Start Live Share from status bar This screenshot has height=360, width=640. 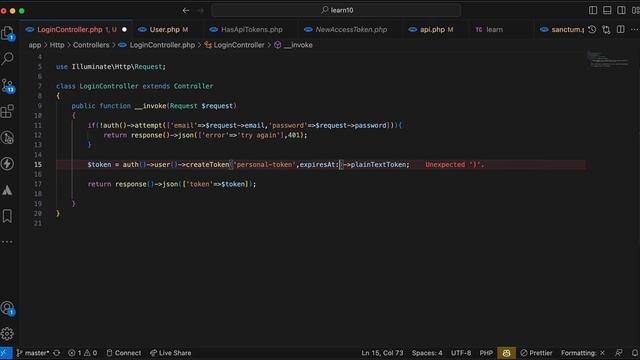171,353
